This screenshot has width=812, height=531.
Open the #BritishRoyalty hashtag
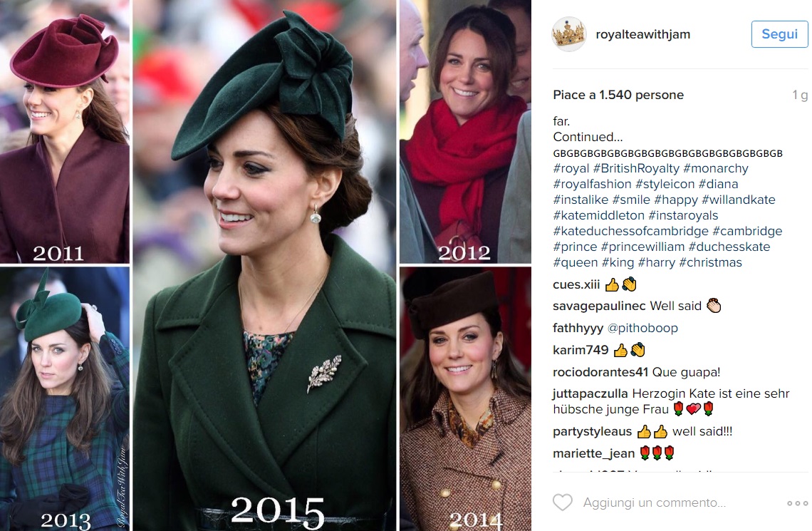[636, 168]
